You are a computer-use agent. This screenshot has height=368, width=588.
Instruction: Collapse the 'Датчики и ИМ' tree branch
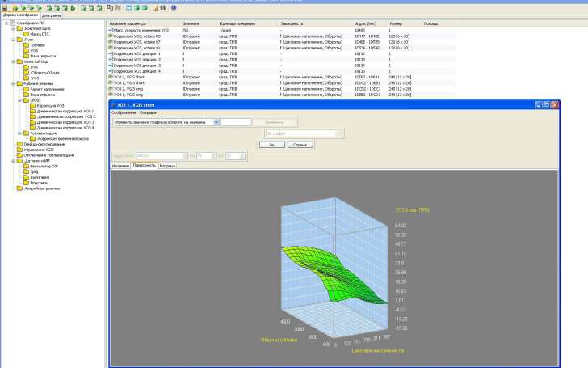pyautogui.click(x=13, y=160)
